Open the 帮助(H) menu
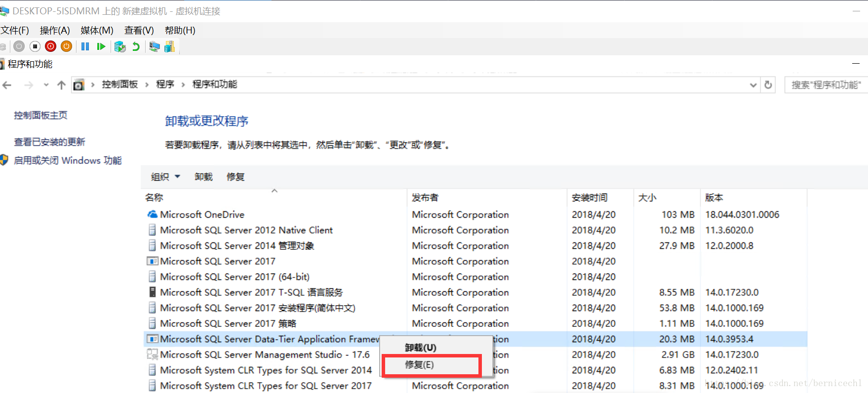Viewport: 868px width, 393px height. (x=180, y=31)
